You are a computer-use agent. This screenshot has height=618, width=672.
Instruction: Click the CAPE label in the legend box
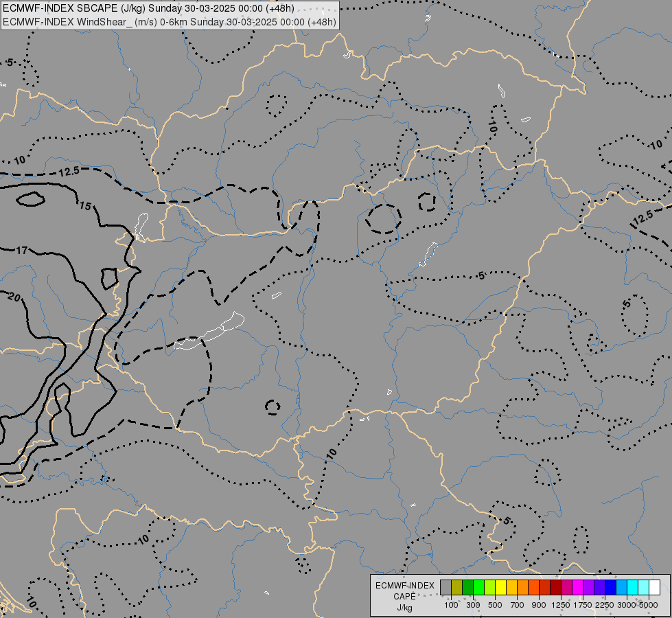(404, 597)
